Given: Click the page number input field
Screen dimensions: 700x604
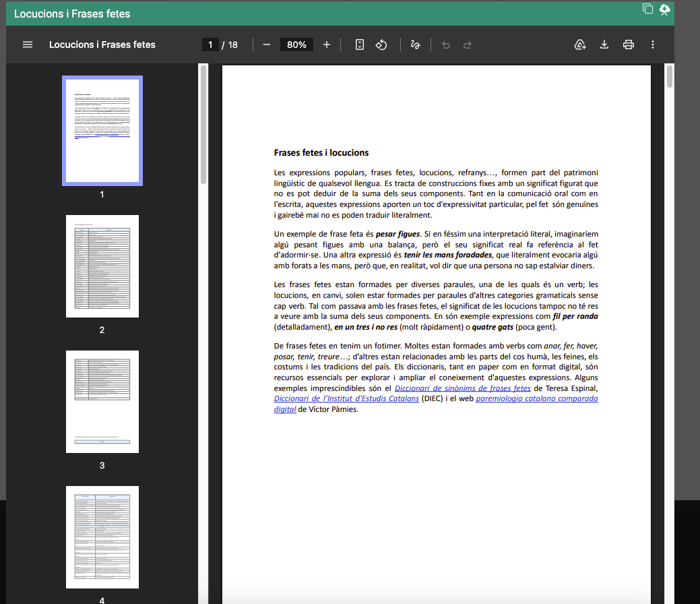Looking at the screenshot, I should pos(211,44).
